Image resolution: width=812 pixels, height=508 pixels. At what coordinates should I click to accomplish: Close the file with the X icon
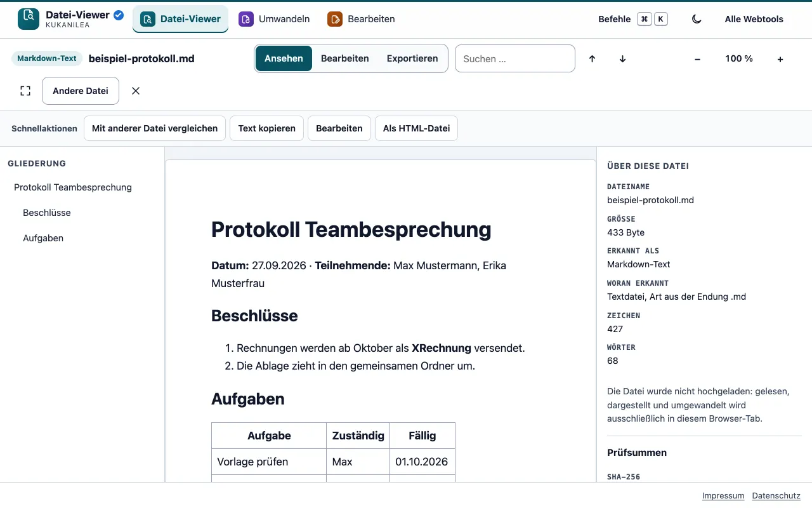click(136, 91)
